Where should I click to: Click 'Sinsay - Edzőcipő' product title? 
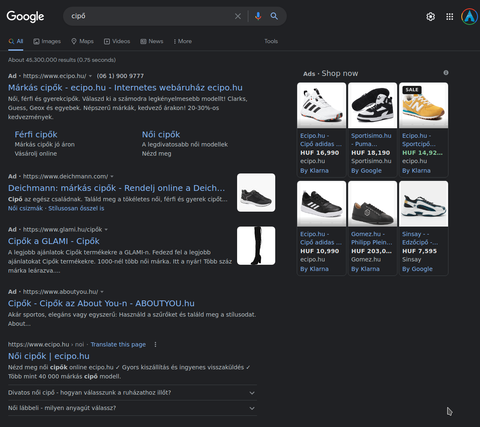coord(420,238)
